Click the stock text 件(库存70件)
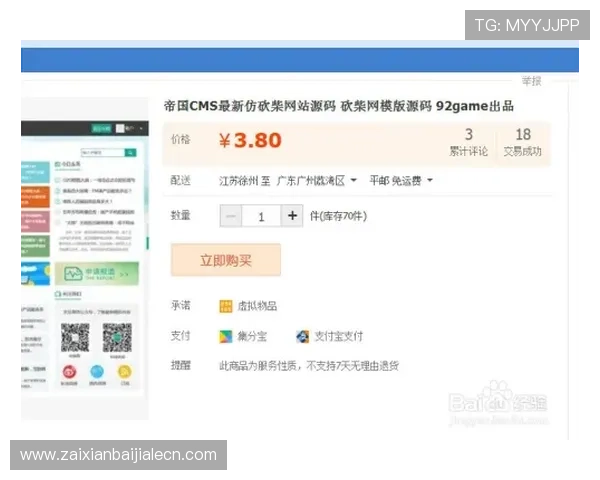Screen dimensions: 600x480 click(338, 216)
